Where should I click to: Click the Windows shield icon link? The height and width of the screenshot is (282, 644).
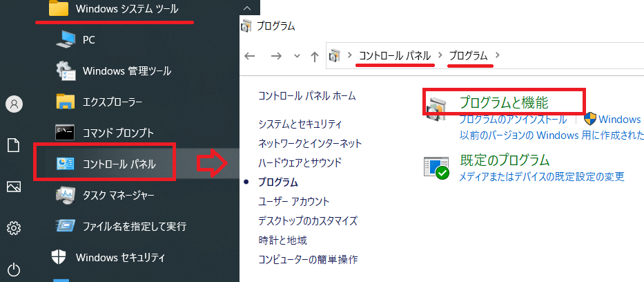(590, 118)
